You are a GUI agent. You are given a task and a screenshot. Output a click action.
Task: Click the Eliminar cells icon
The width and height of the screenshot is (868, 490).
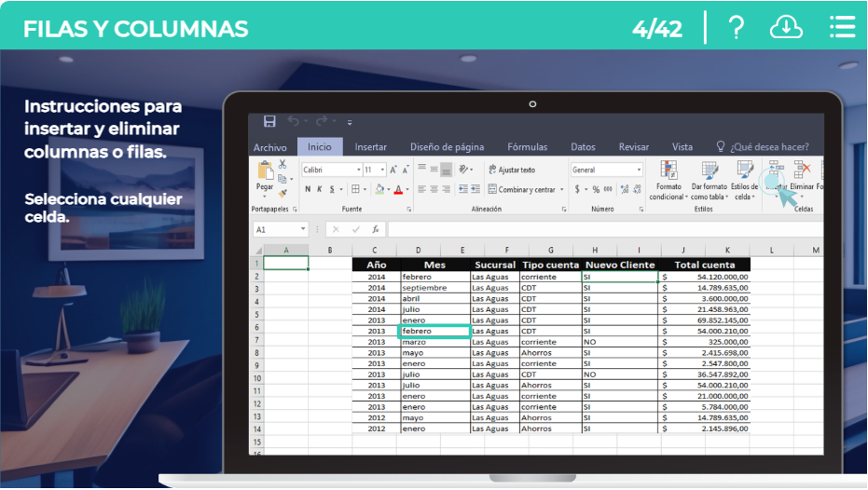pos(802,170)
